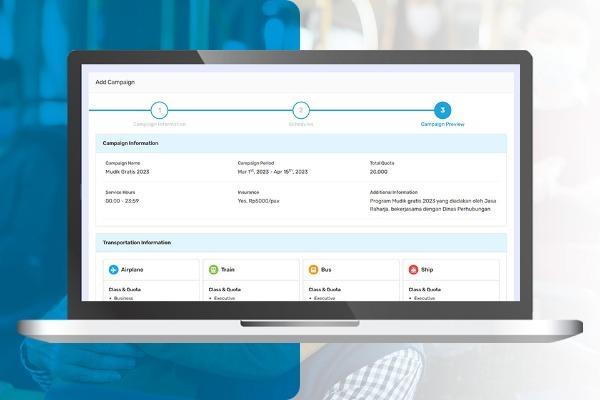This screenshot has height=400, width=600.
Task: Click the red Ship icon
Action: (x=413, y=270)
